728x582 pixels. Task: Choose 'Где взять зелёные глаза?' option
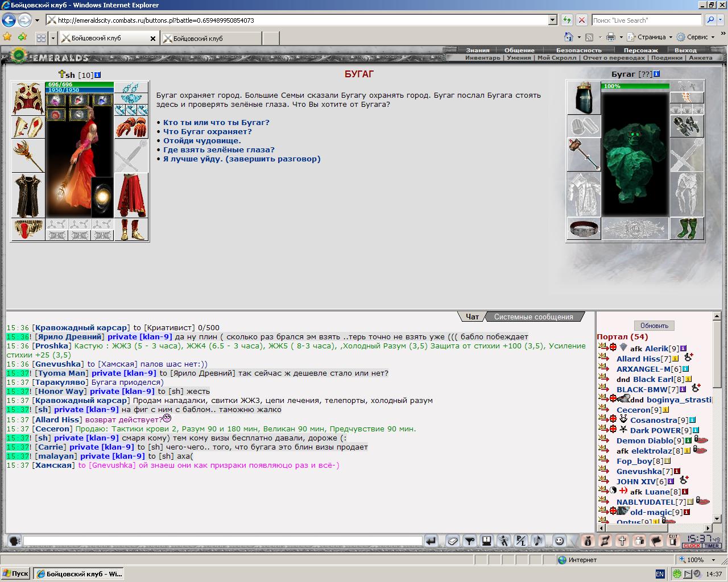219,149
